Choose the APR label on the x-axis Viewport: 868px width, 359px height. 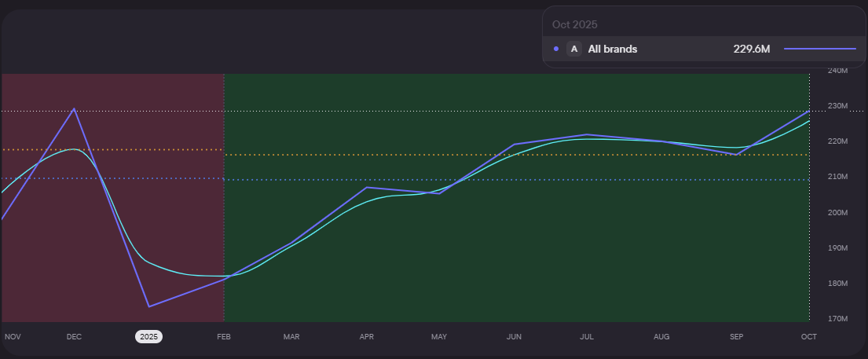367,336
